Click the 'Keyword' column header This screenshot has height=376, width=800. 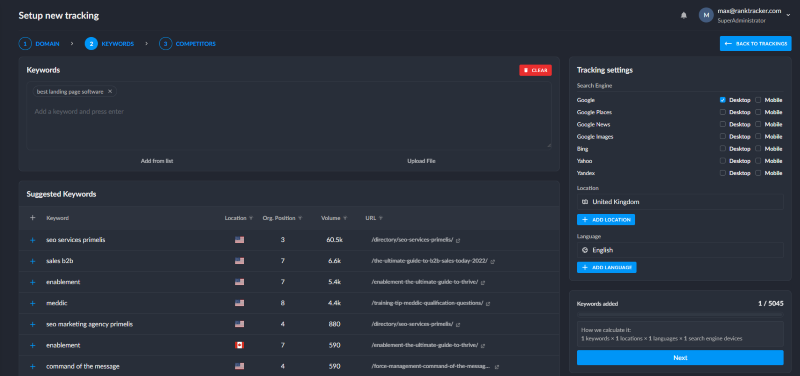pyautogui.click(x=58, y=218)
